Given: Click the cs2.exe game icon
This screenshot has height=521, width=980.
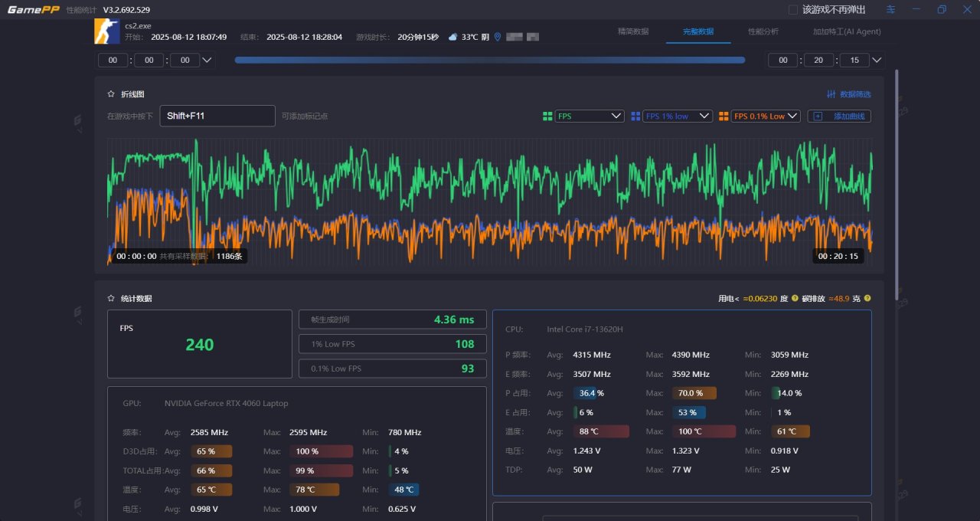Looking at the screenshot, I should [107, 31].
